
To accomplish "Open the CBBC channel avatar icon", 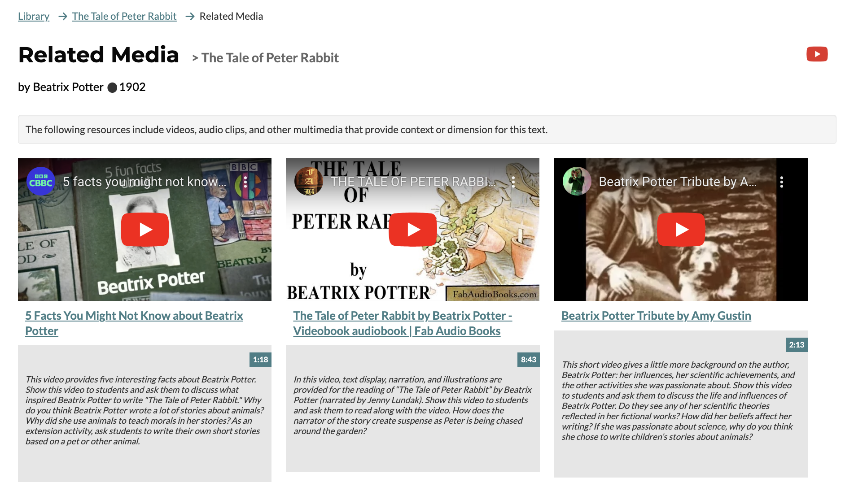I will (x=41, y=182).
